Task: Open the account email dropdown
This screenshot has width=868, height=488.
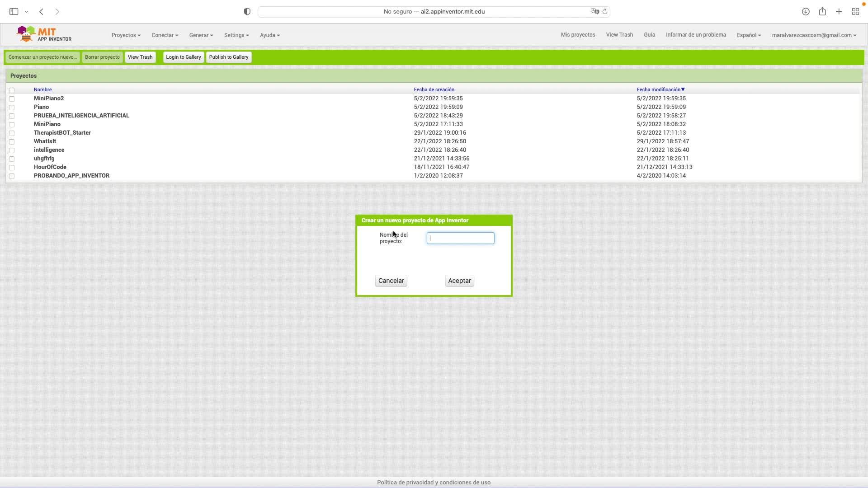Action: pyautogui.click(x=814, y=35)
